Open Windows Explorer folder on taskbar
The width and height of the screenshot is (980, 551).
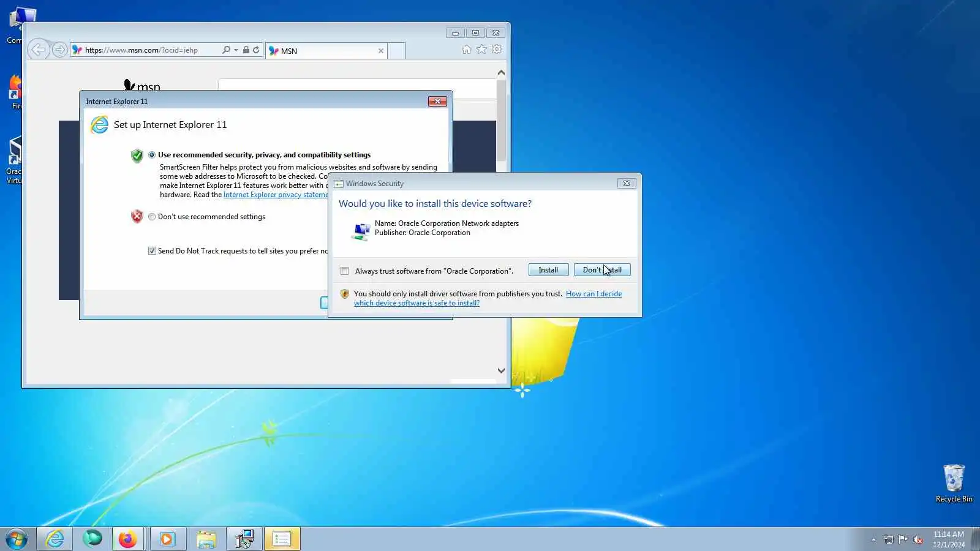[206, 539]
